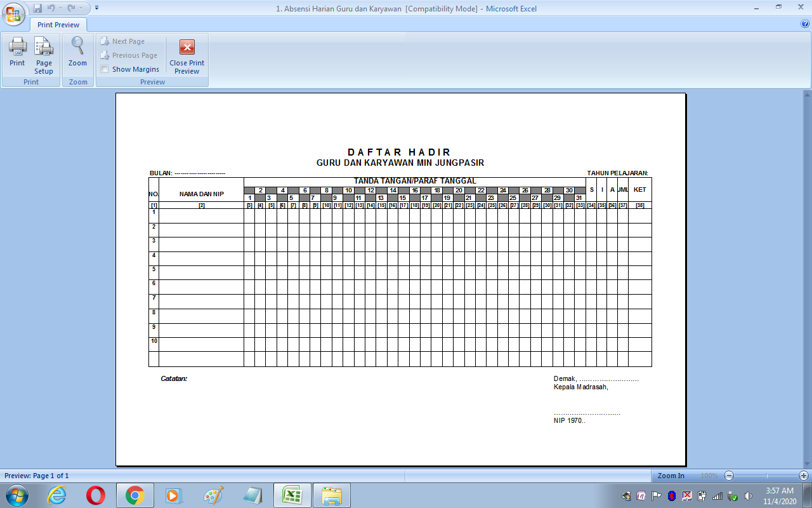This screenshot has width=812, height=508.
Task: Select the Print Preview ribbon tab
Action: pyautogui.click(x=58, y=25)
